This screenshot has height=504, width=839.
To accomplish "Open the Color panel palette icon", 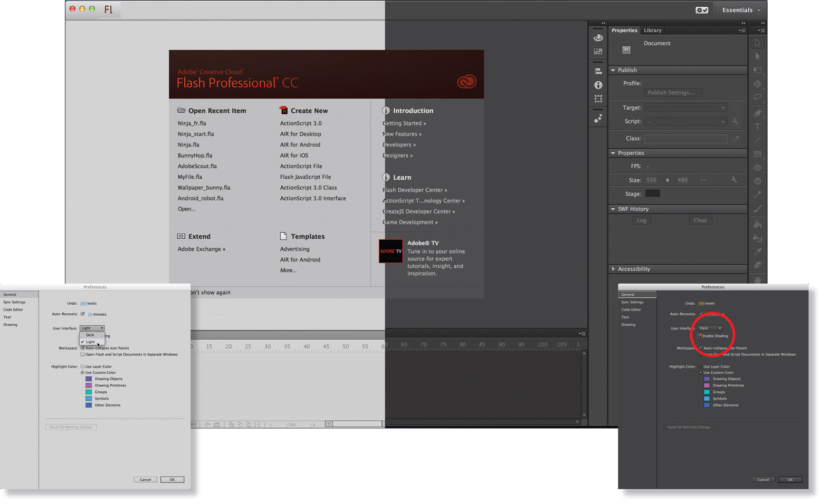I will (x=598, y=37).
